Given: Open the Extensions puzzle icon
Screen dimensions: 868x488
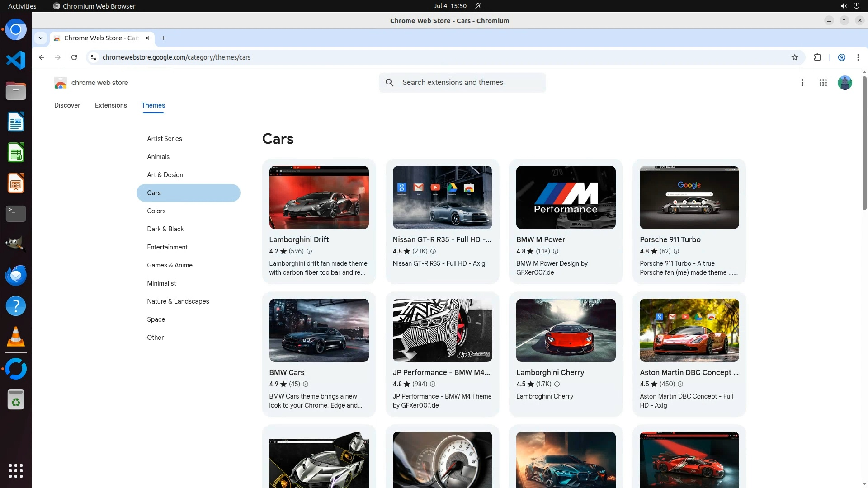Looking at the screenshot, I should [817, 57].
